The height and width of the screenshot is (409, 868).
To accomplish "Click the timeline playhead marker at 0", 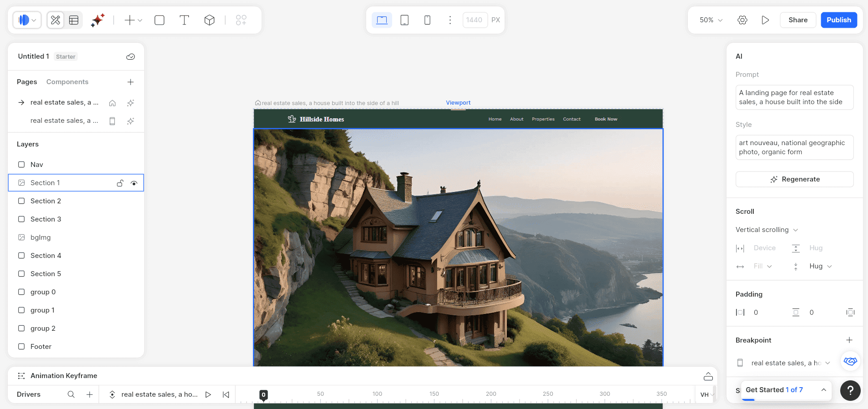I will coord(263,395).
